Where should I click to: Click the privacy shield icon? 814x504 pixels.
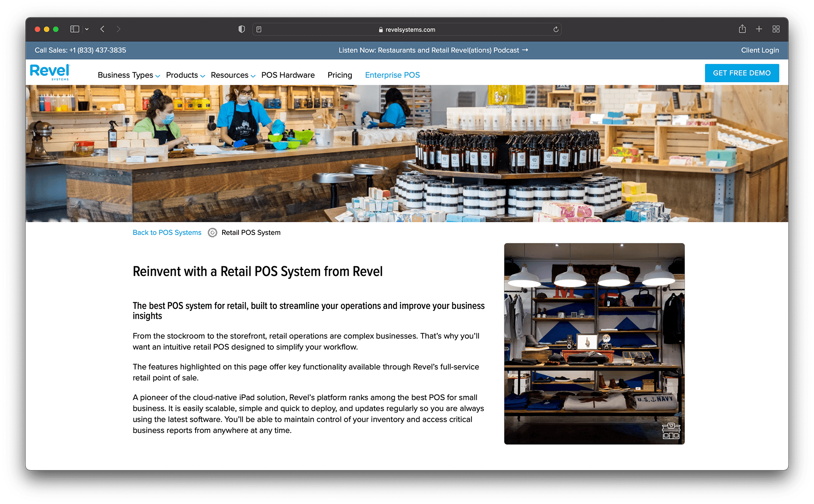(242, 29)
